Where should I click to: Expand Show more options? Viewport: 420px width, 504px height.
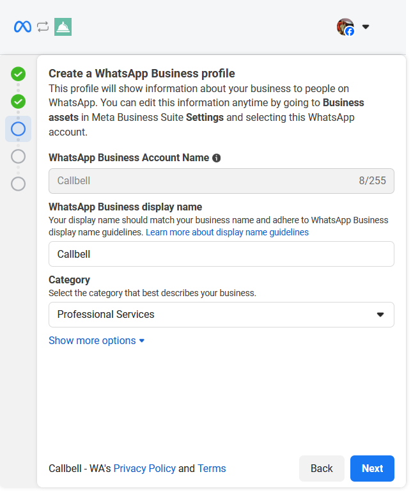pos(97,341)
